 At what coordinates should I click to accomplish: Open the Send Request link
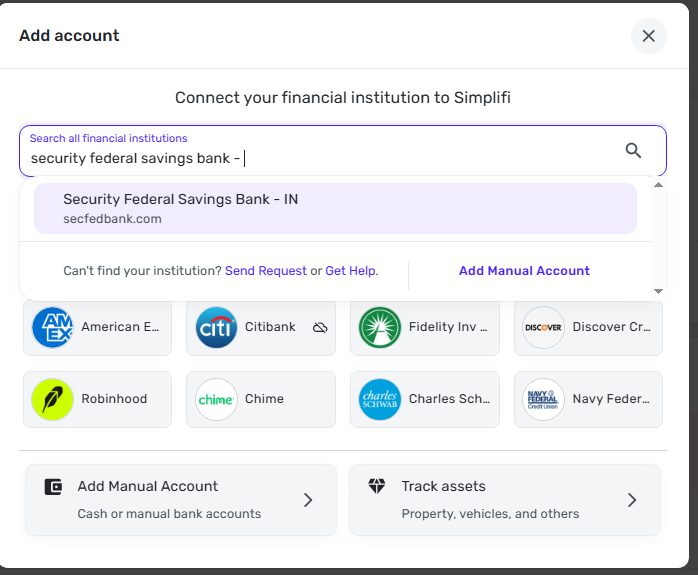coord(265,271)
